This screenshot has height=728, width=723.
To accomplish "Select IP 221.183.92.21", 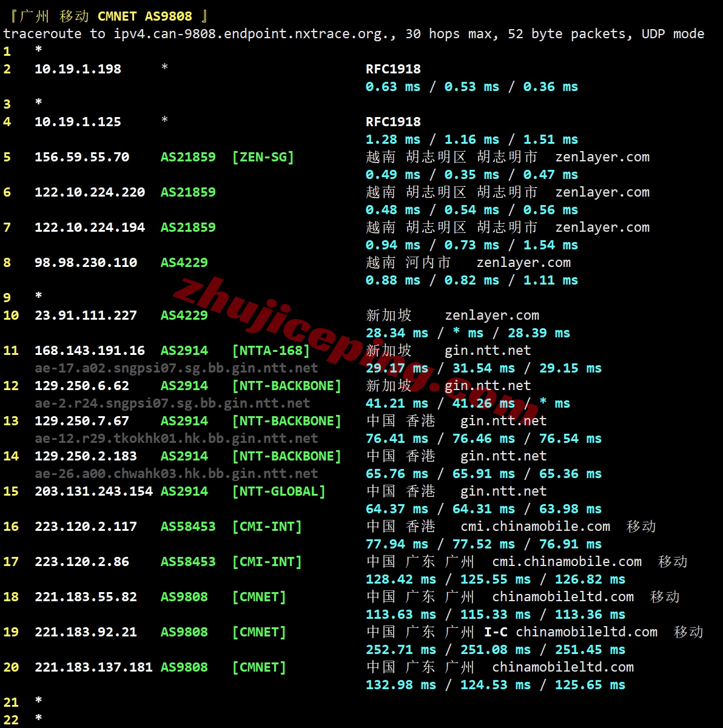I will [x=86, y=632].
